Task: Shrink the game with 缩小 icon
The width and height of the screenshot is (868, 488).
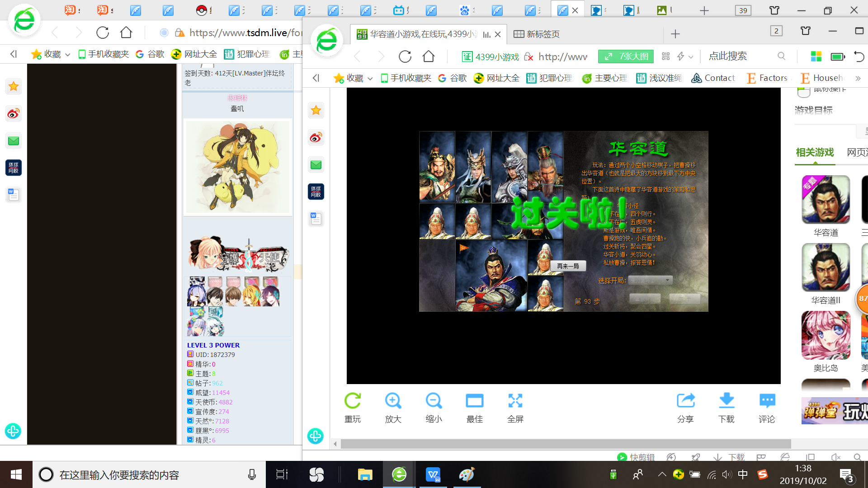Action: click(x=434, y=401)
